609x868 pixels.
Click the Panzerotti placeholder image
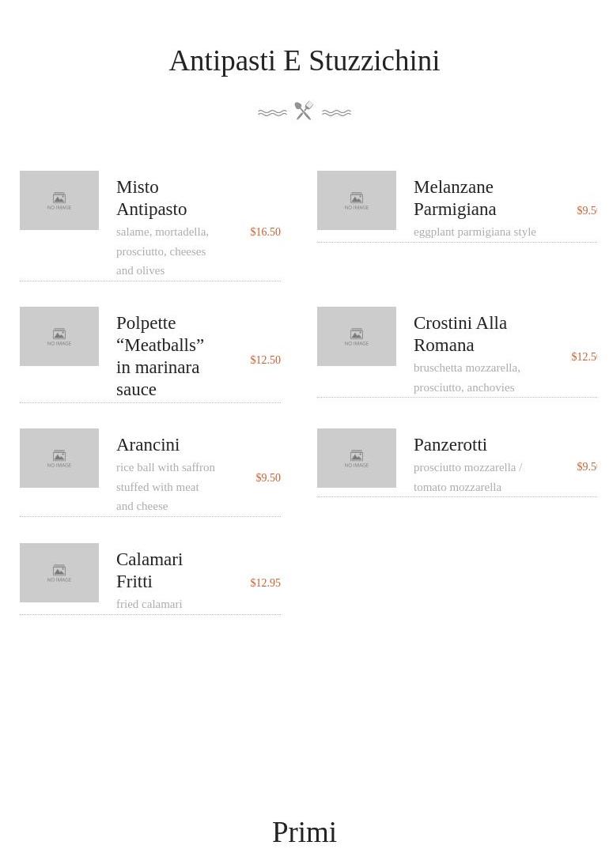click(357, 458)
